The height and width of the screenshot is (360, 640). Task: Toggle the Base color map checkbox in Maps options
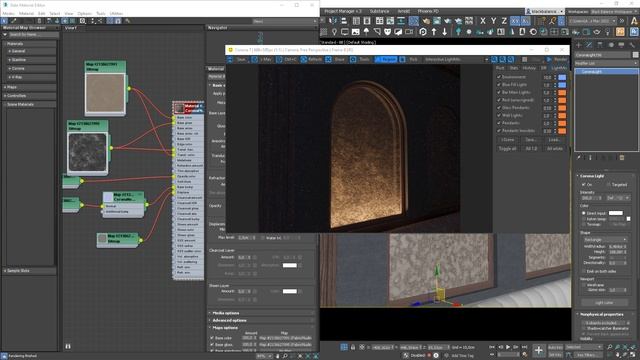(x=212, y=338)
